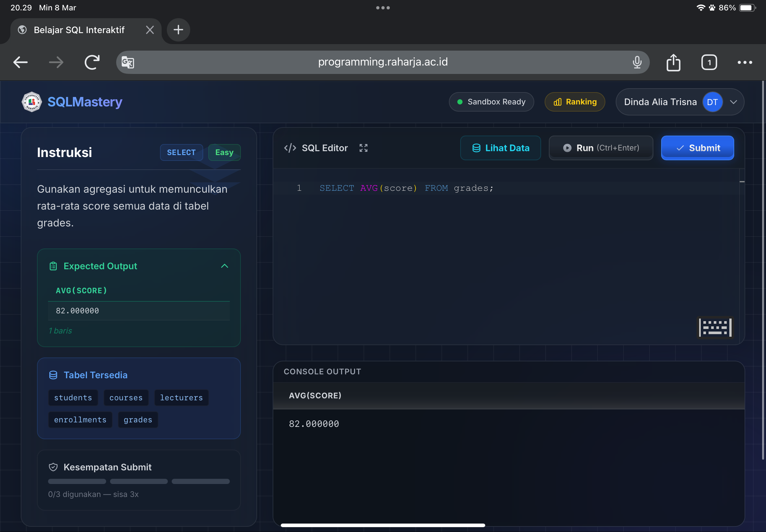The width and height of the screenshot is (766, 532).
Task: Open browser more options menu
Action: (744, 62)
